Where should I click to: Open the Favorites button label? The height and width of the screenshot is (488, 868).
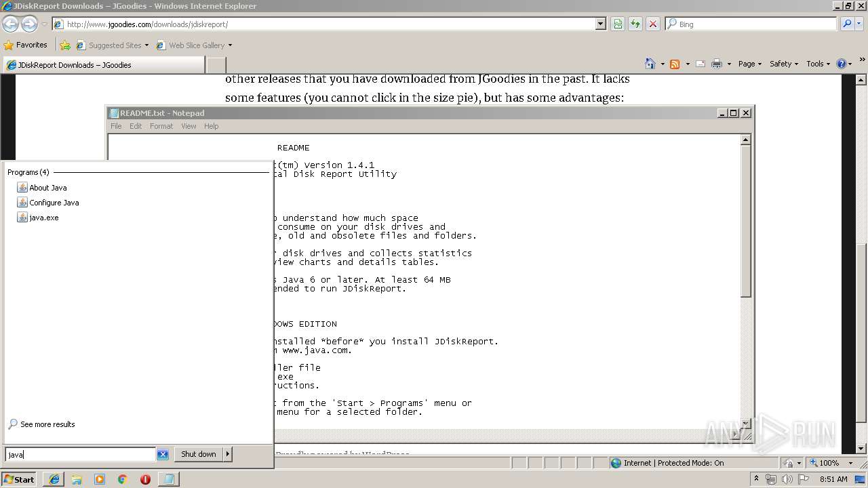click(31, 45)
